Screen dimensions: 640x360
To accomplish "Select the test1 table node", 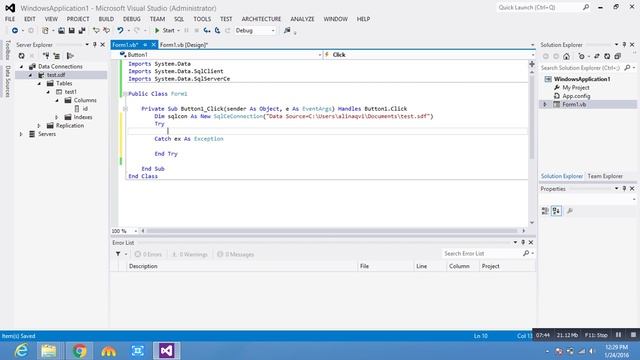I will 70,92.
